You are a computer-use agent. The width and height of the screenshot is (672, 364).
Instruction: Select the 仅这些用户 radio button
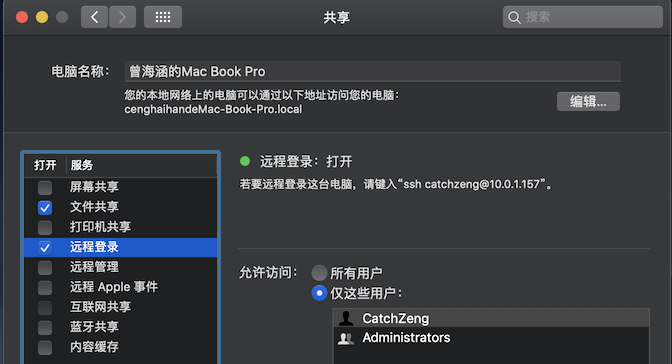[x=319, y=293]
